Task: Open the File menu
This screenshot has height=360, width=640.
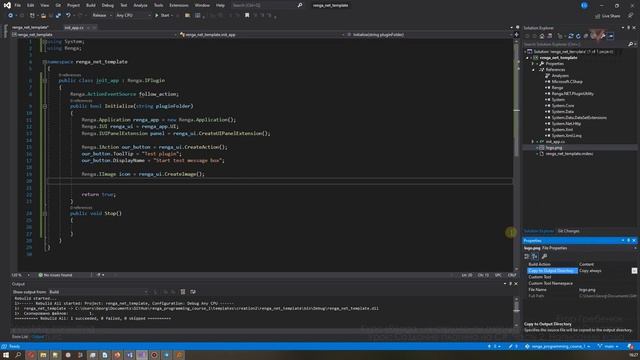Action: [18, 5]
